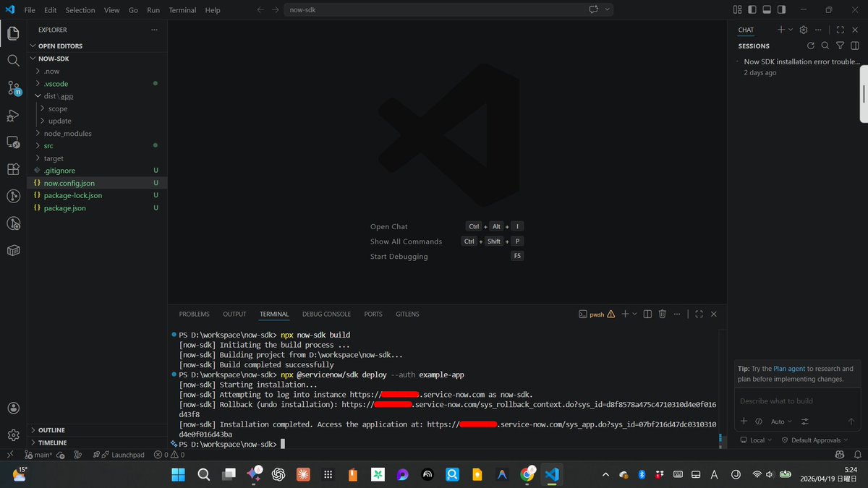Maximize the terminal panel size
Image resolution: width=868 pixels, height=488 pixels.
coord(699,314)
